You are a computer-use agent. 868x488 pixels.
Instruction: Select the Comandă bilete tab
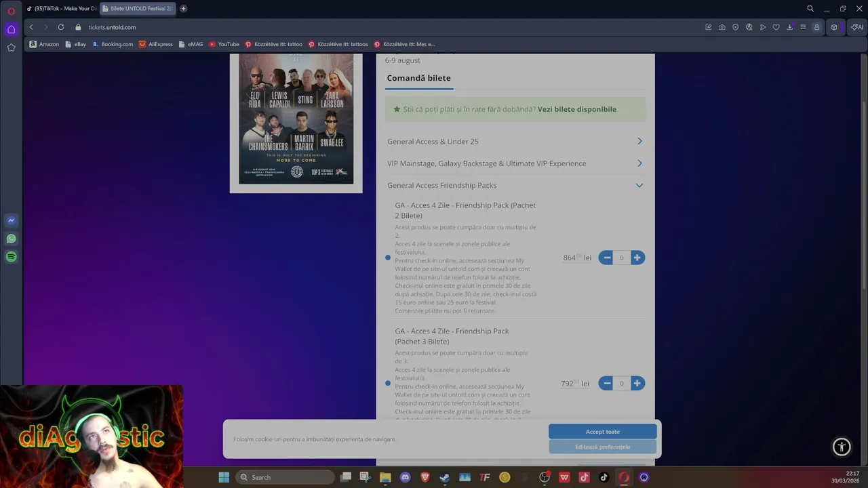coord(418,78)
